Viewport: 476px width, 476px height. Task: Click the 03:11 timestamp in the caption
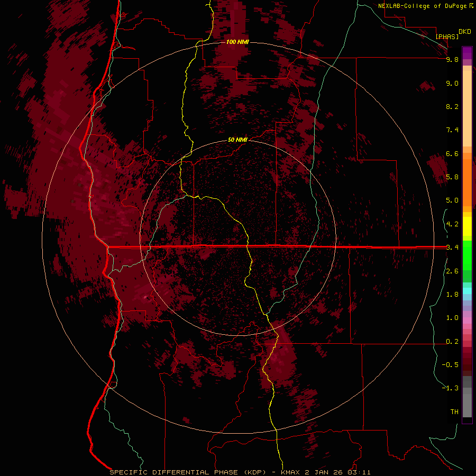(359, 472)
